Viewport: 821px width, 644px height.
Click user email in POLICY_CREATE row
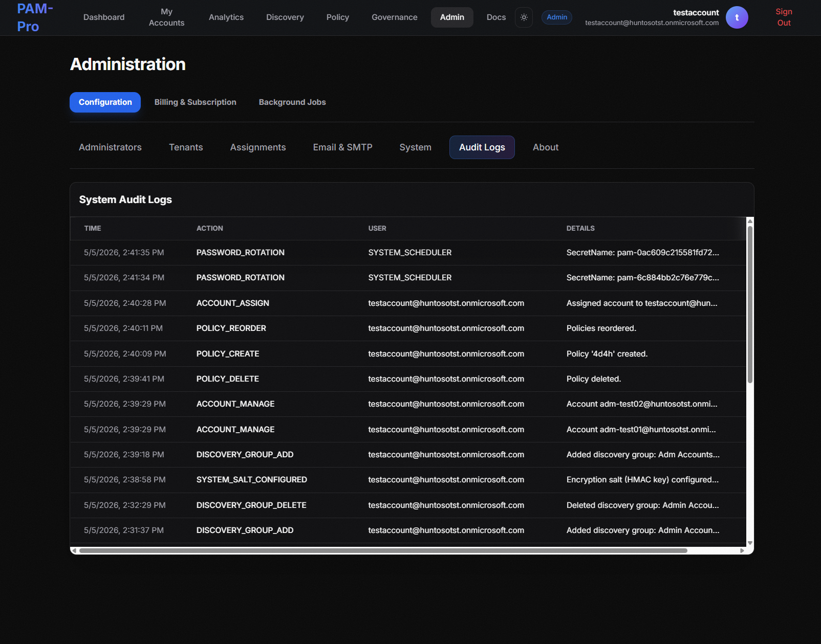tap(446, 354)
